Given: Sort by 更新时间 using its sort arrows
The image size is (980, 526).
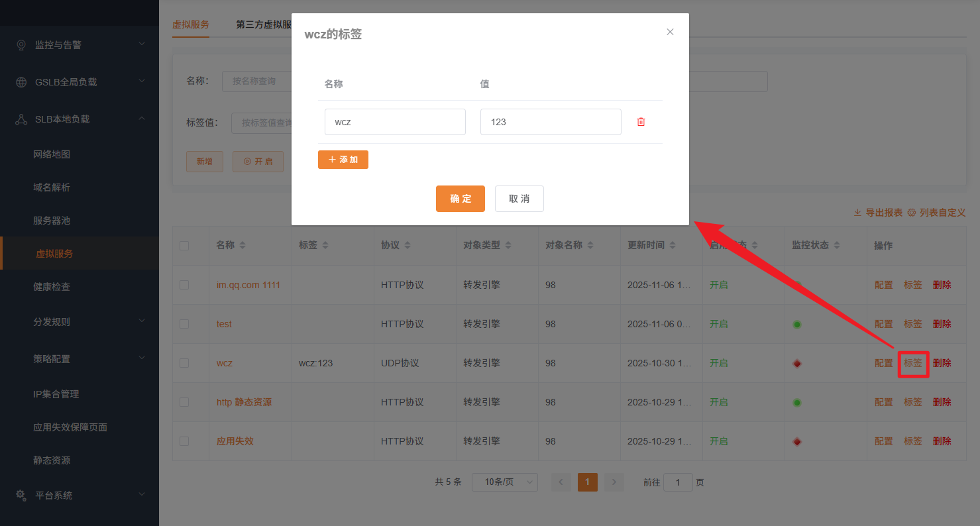Looking at the screenshot, I should (673, 244).
